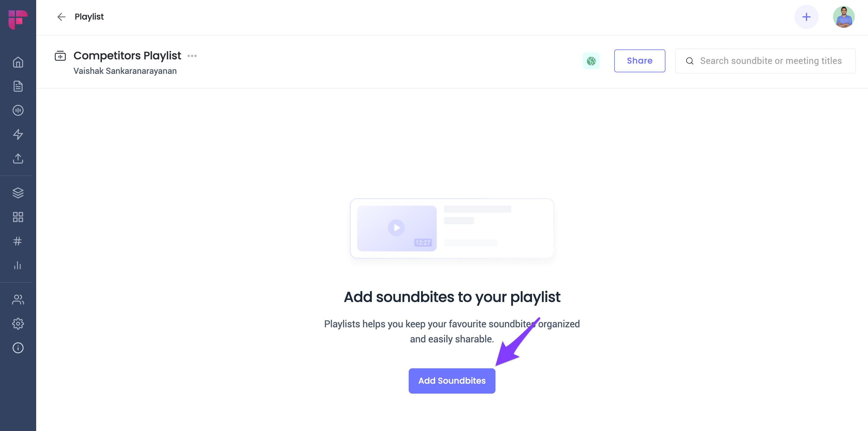Viewport: 868px width, 431px height.
Task: Open the notes document icon in sidebar
Action: pos(18,86)
